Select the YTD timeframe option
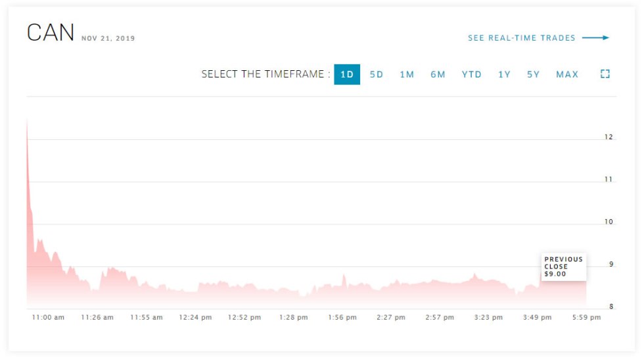 click(x=471, y=75)
